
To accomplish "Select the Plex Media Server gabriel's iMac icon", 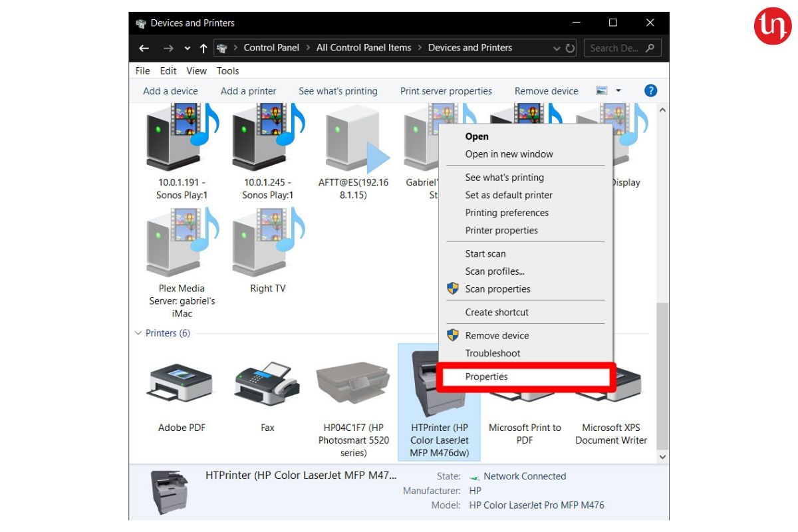I will point(182,243).
